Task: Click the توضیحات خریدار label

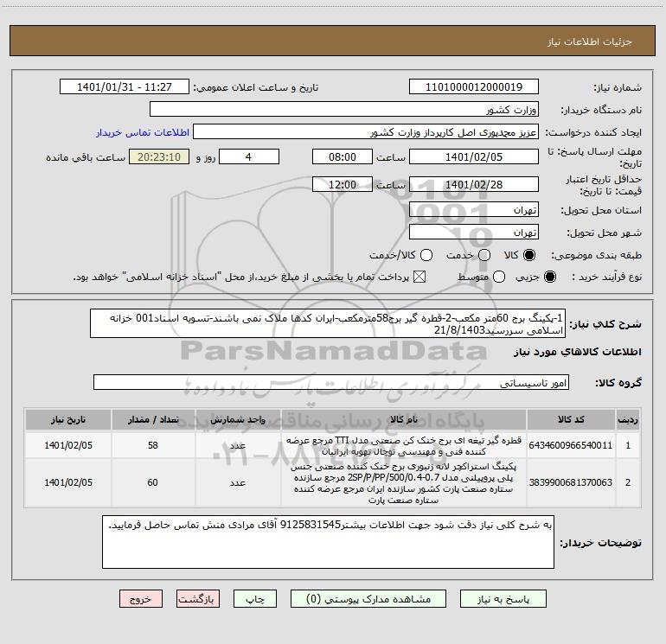Action: pyautogui.click(x=600, y=543)
